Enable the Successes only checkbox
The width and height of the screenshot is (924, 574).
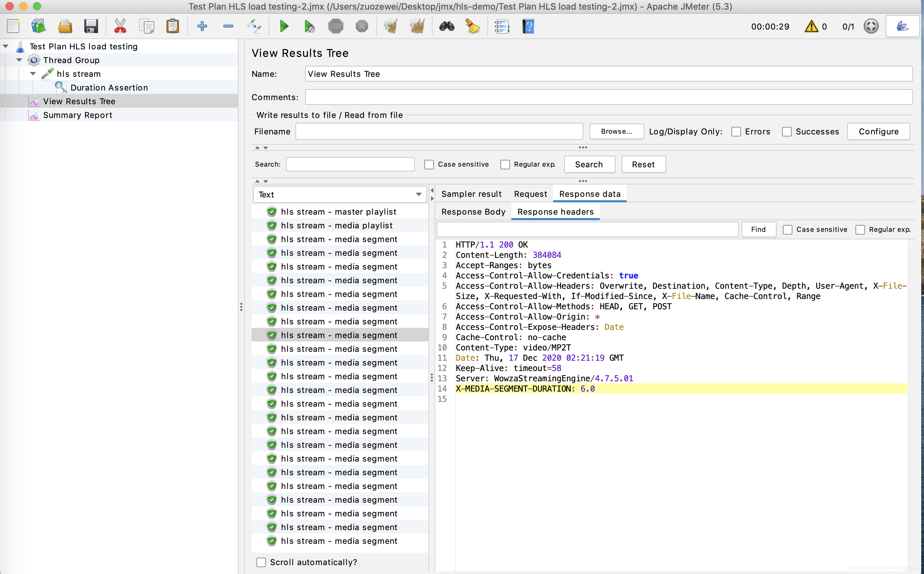pyautogui.click(x=787, y=132)
